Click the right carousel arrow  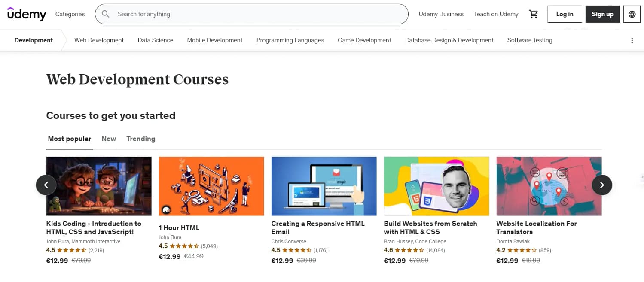pyautogui.click(x=602, y=185)
